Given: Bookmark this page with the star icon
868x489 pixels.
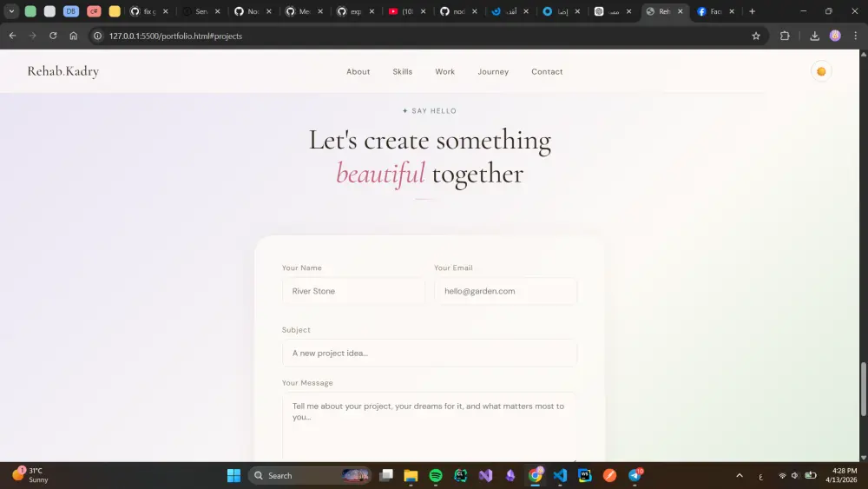Looking at the screenshot, I should pyautogui.click(x=756, y=36).
